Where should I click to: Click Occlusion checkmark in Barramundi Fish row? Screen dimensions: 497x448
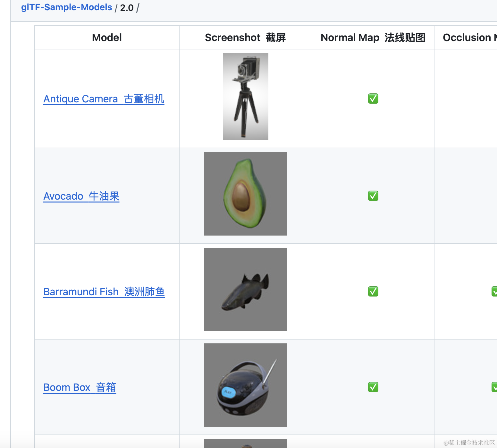[494, 291]
